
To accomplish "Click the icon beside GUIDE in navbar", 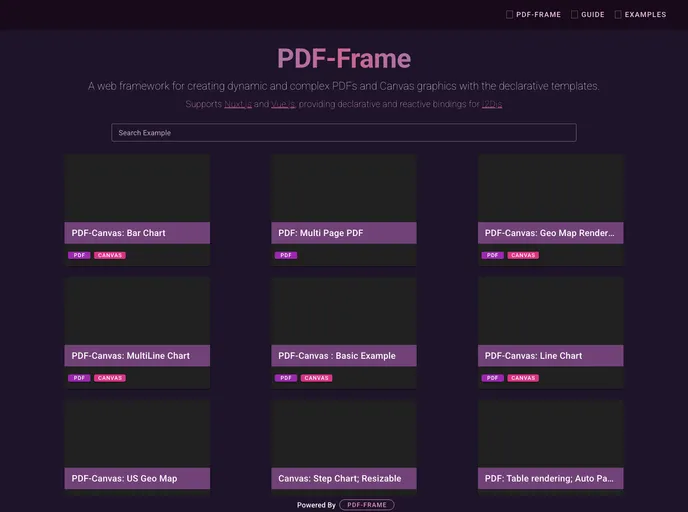I will (574, 14).
